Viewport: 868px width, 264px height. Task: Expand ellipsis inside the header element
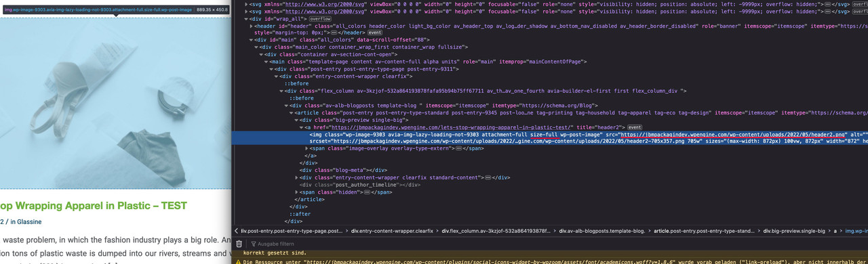(x=333, y=32)
